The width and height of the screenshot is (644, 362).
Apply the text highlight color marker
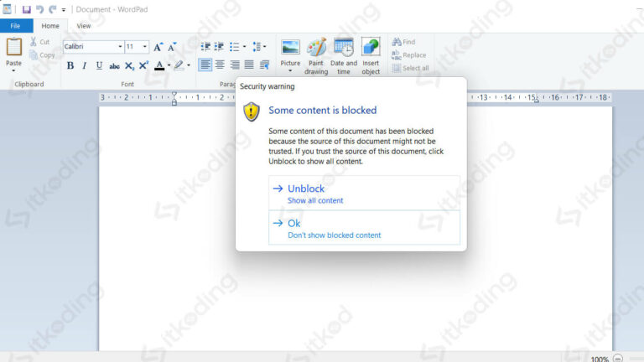click(179, 65)
